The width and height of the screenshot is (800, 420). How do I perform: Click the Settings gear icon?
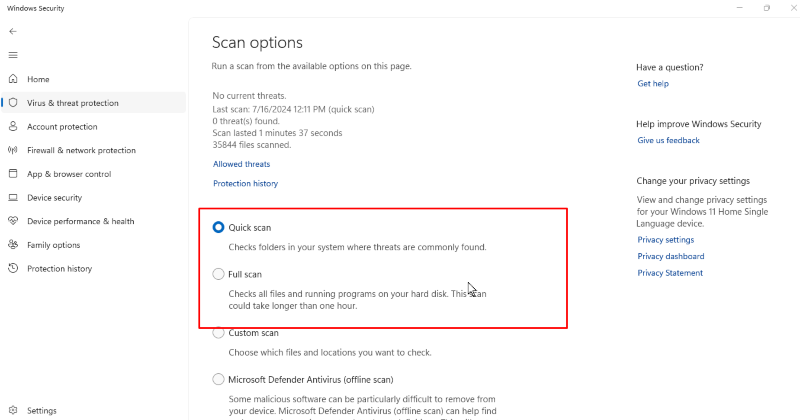[13, 410]
